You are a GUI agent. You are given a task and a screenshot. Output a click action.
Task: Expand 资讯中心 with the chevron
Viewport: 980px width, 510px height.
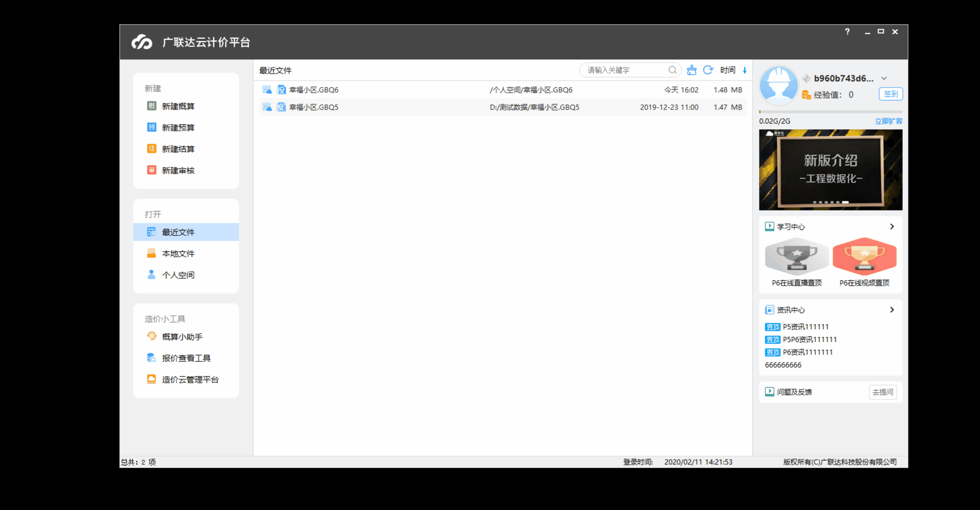click(x=892, y=310)
